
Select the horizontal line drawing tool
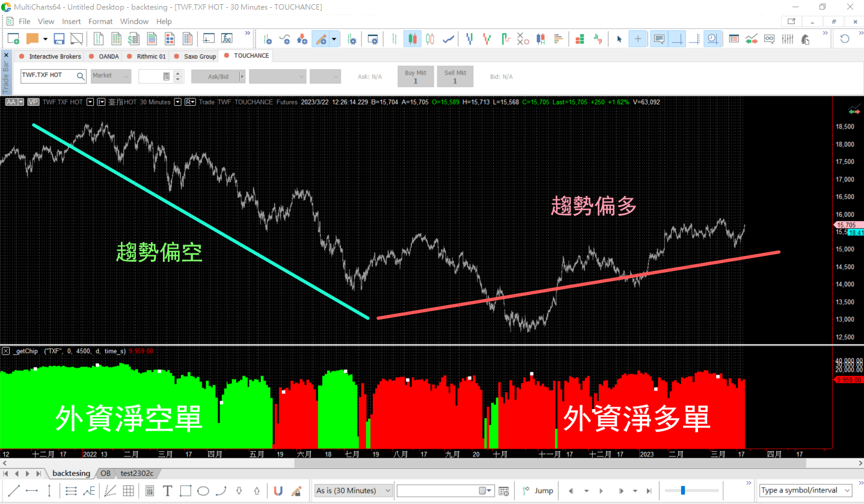click(x=31, y=491)
